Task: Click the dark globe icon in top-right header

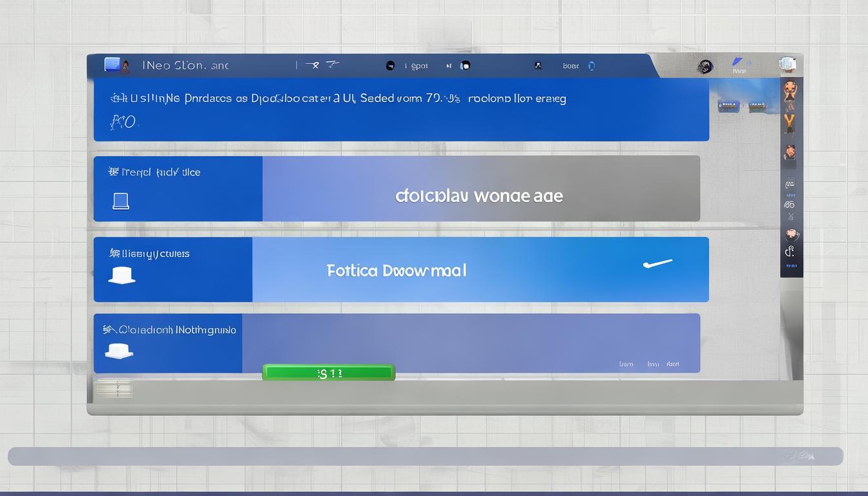Action: point(705,67)
